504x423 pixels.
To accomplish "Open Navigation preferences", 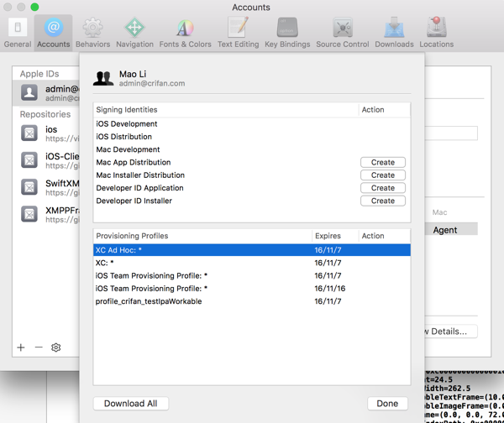I will pyautogui.click(x=134, y=33).
